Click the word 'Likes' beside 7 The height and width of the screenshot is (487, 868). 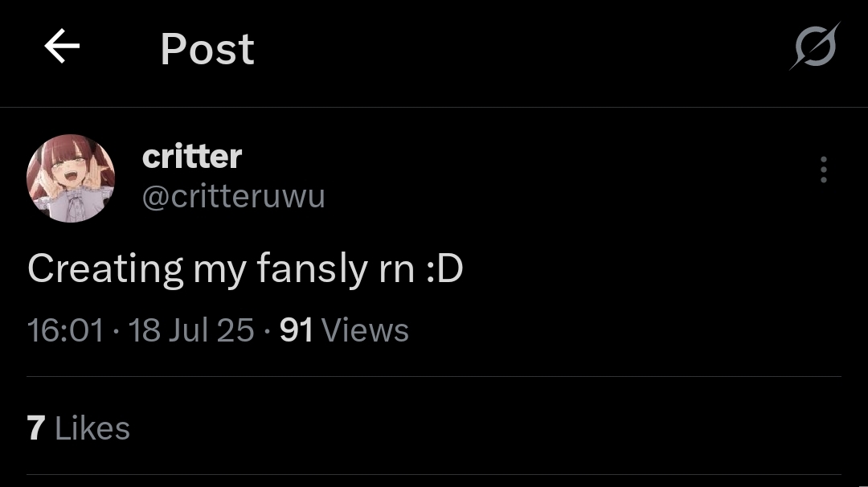coord(92,428)
